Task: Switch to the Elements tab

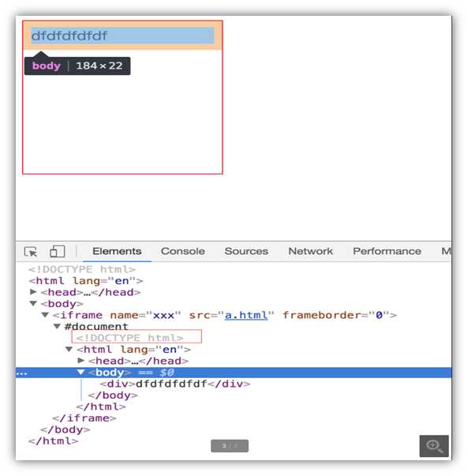Action: point(117,251)
